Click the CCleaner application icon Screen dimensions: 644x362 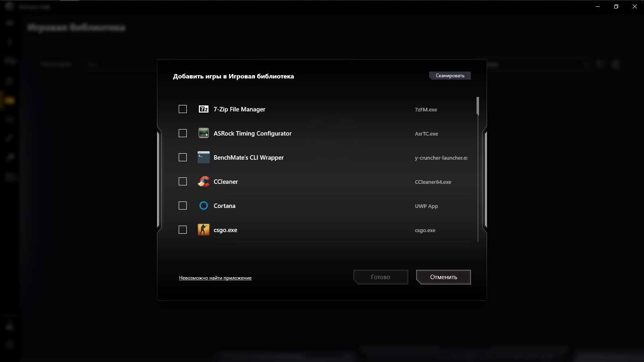203,181
